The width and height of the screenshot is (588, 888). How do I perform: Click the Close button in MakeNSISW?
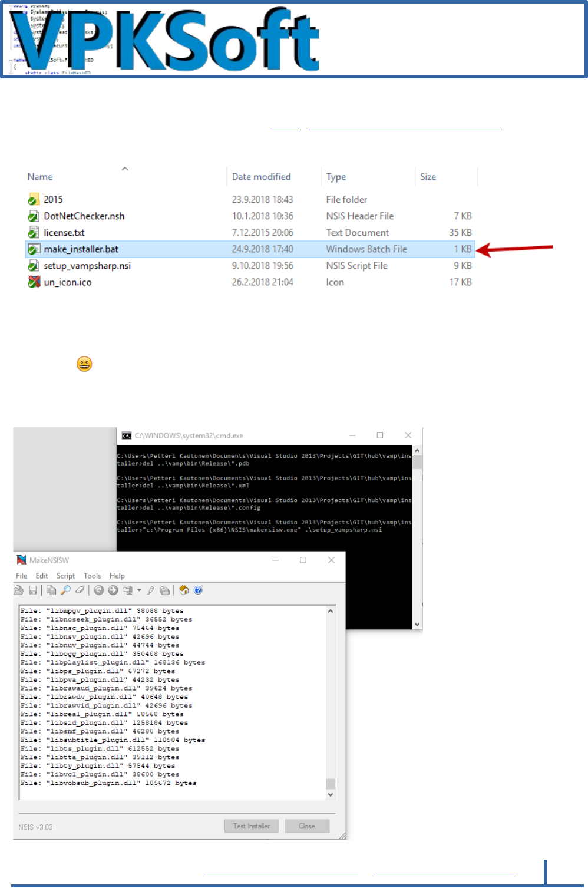(307, 826)
